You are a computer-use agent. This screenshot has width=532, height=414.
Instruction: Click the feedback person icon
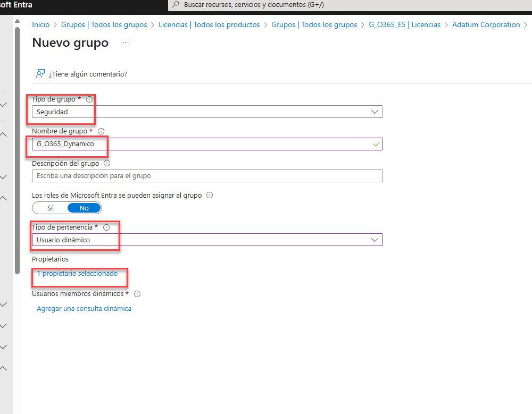[x=40, y=74]
